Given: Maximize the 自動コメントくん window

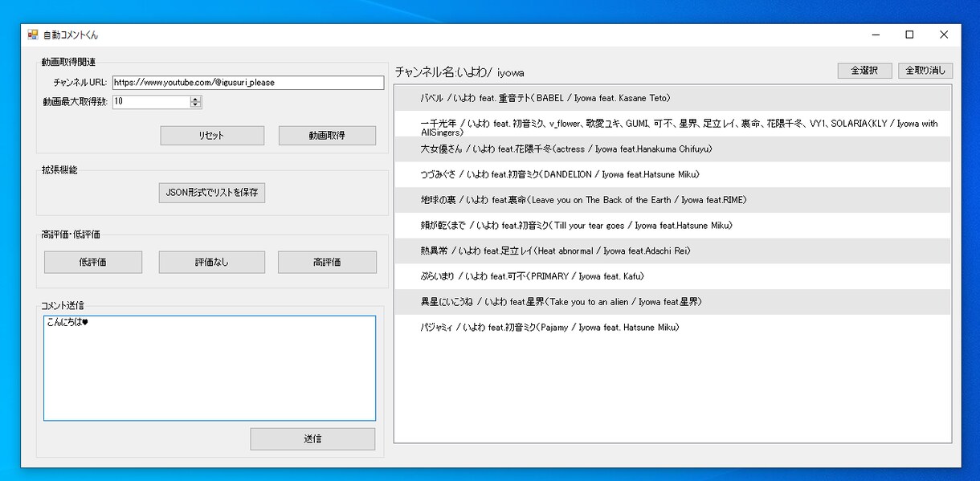Looking at the screenshot, I should coord(910,35).
